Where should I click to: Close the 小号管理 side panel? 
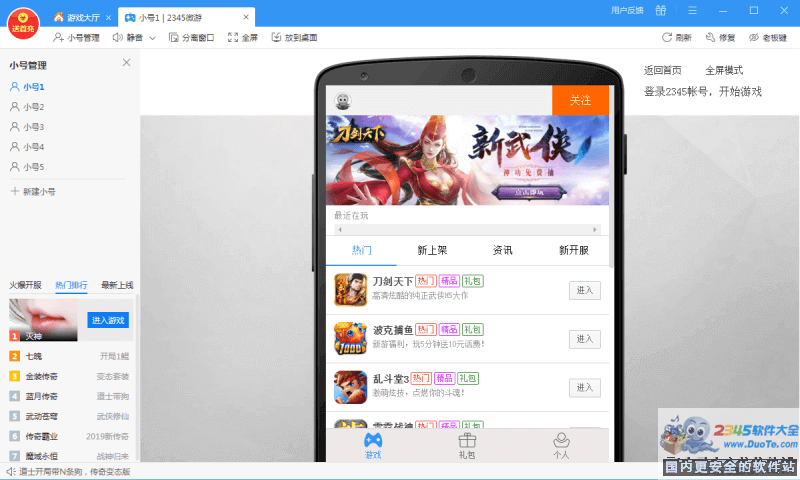click(x=127, y=62)
